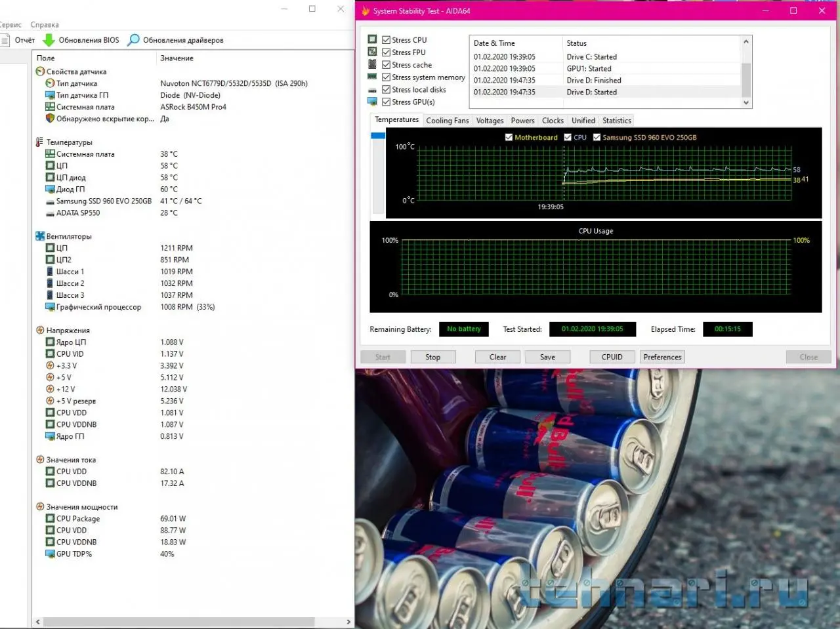840x629 pixels.
Task: Click the monitor icon beside GPU TDP%
Action: point(50,554)
